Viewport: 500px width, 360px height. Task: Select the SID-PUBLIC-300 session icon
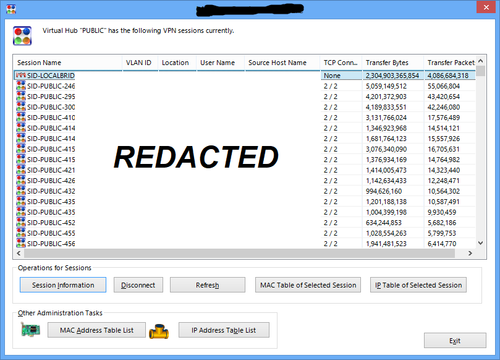point(21,107)
